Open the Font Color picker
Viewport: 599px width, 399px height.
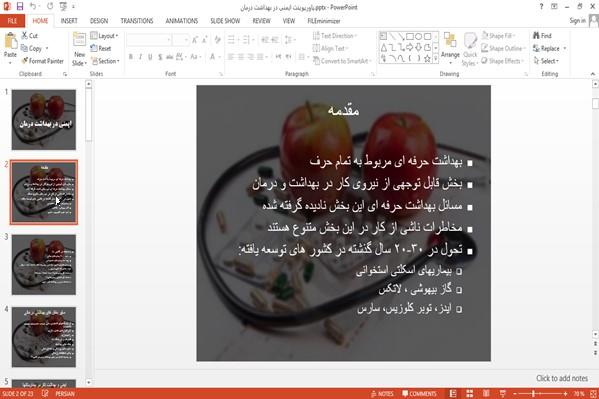click(x=212, y=57)
